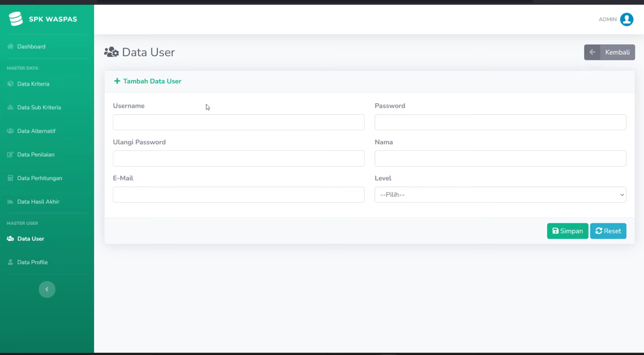Click the plus icon beside Tambah Data User

[x=117, y=81]
